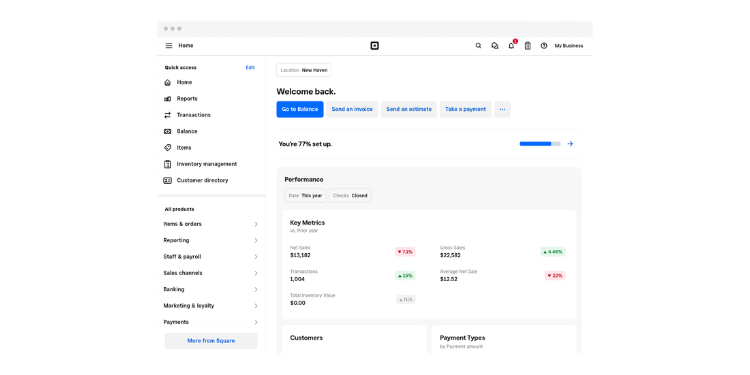Click Average Net Sale $12.52 value
This screenshot has width=750, height=375.
[x=449, y=279]
